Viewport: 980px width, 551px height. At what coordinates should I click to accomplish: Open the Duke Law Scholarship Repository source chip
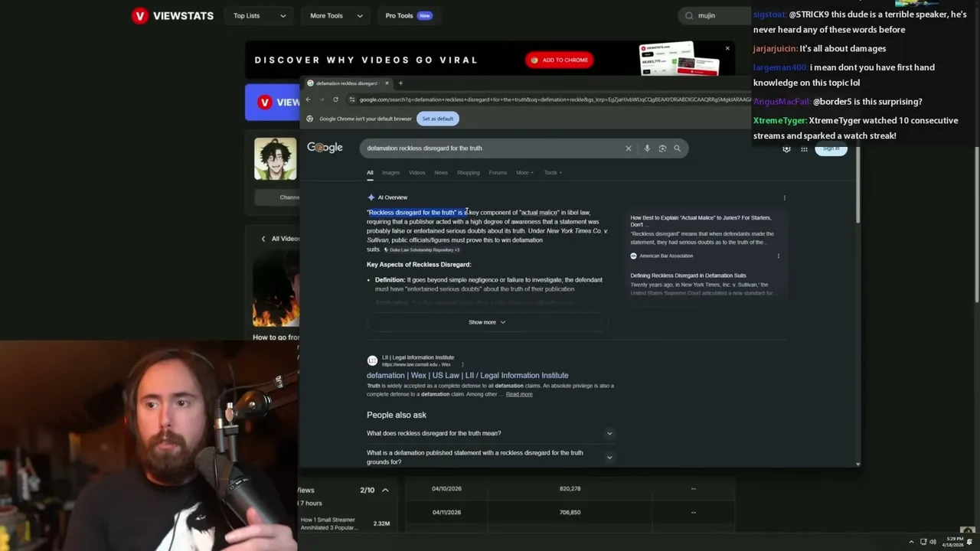click(x=422, y=250)
